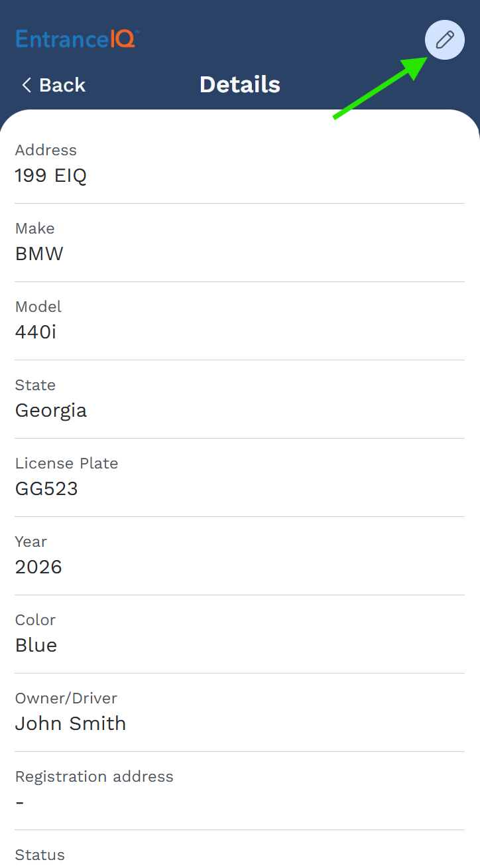Click the year value 2026

pyautogui.click(x=38, y=567)
